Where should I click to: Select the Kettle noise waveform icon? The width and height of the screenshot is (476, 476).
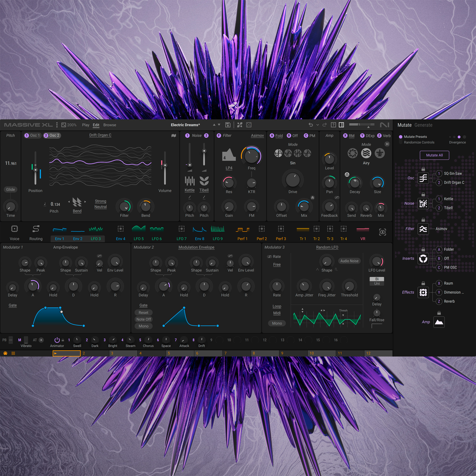coord(190,181)
